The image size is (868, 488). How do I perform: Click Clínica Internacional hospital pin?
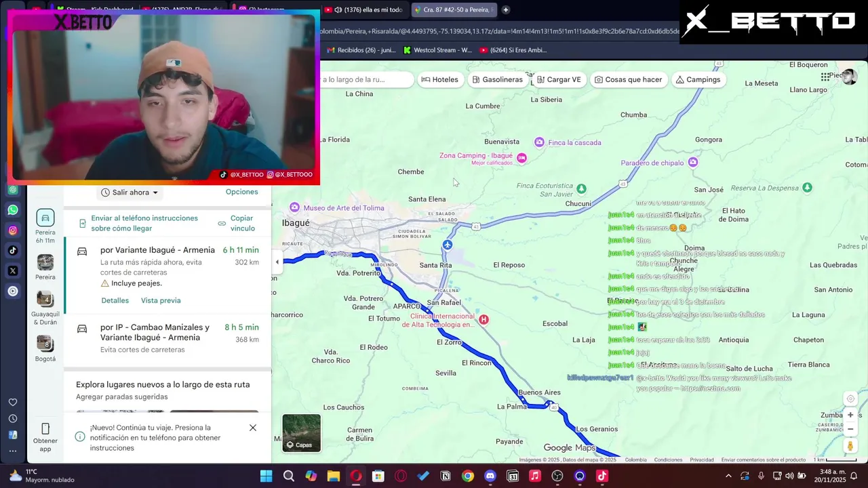click(x=484, y=319)
